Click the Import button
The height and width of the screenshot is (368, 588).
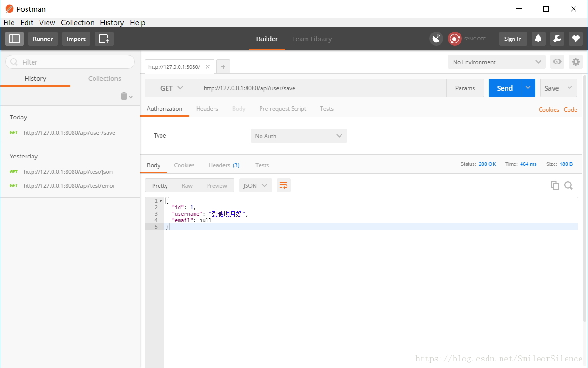coord(76,39)
